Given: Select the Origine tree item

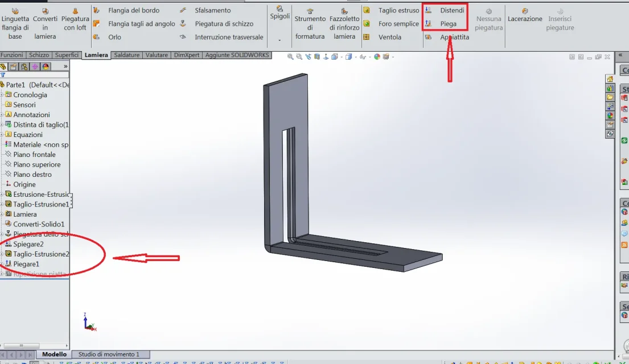Looking at the screenshot, I should click(x=20, y=184).
